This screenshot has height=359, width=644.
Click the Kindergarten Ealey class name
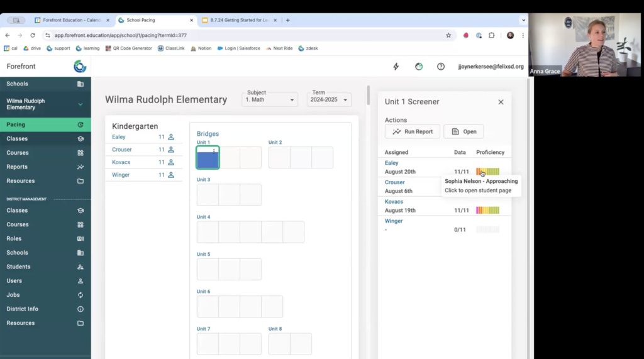[x=119, y=137]
